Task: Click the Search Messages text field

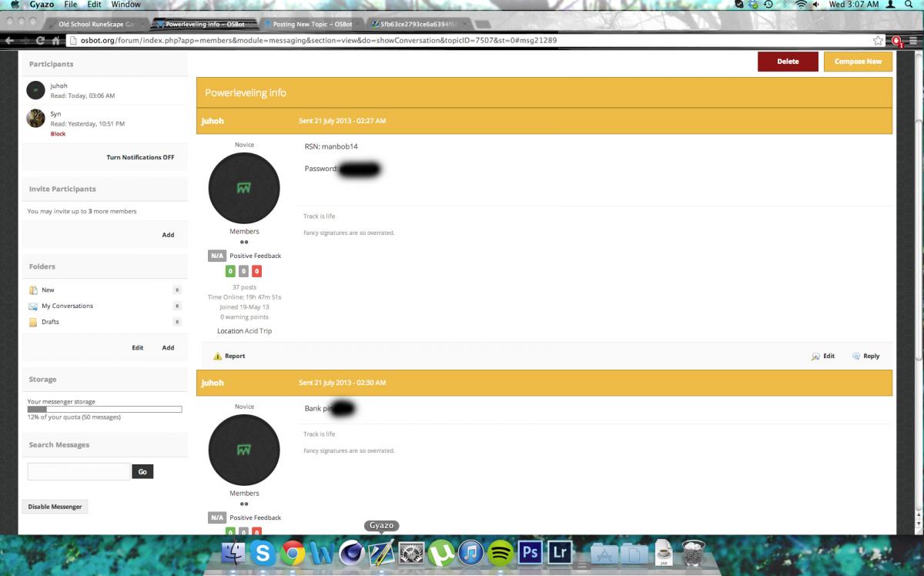Action: click(79, 471)
